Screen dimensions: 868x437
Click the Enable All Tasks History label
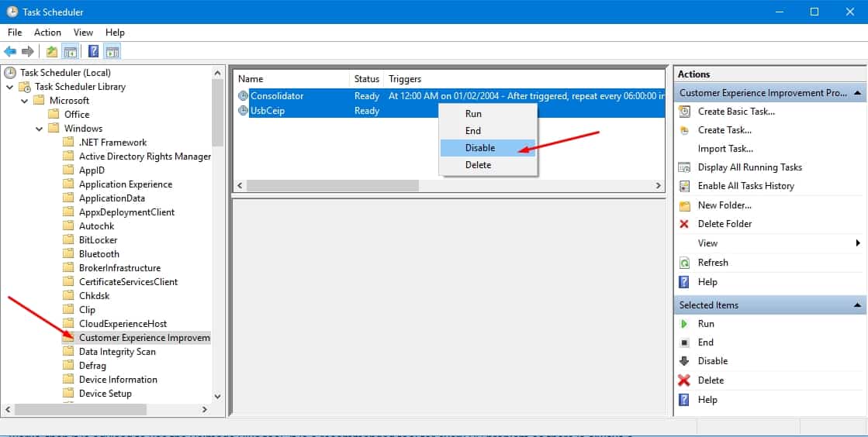pyautogui.click(x=745, y=187)
